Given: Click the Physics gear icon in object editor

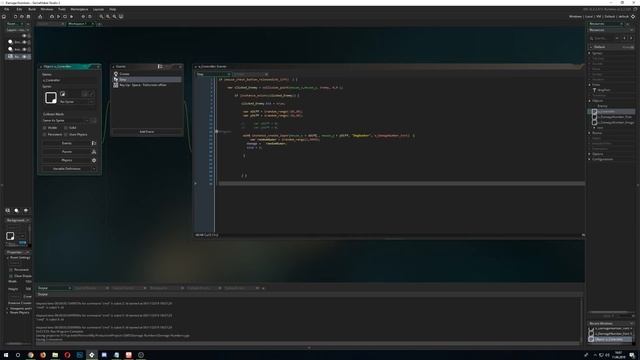Looking at the screenshot, I should click(94, 160).
